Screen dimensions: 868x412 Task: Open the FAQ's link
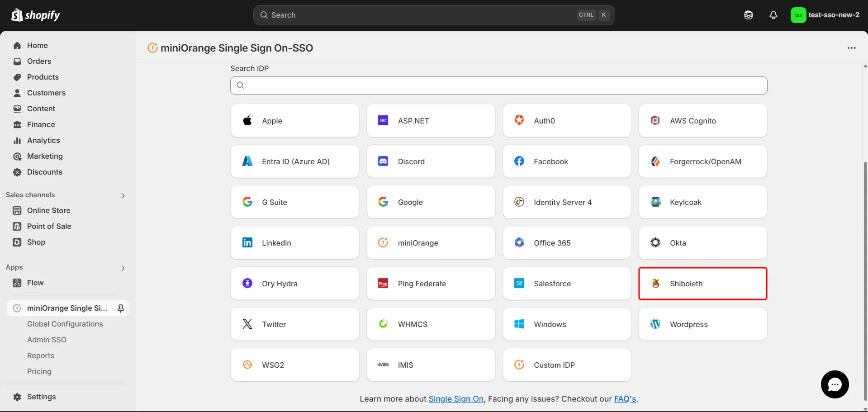pyautogui.click(x=625, y=399)
